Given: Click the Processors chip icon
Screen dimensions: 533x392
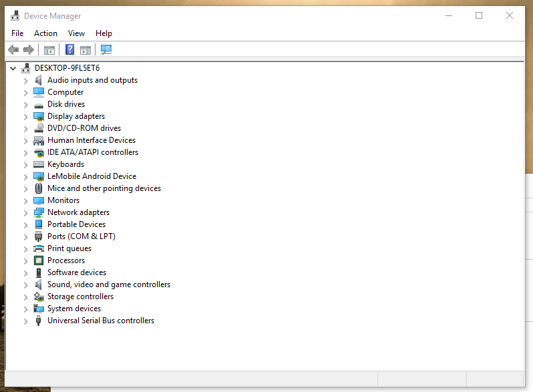Looking at the screenshot, I should (x=39, y=260).
